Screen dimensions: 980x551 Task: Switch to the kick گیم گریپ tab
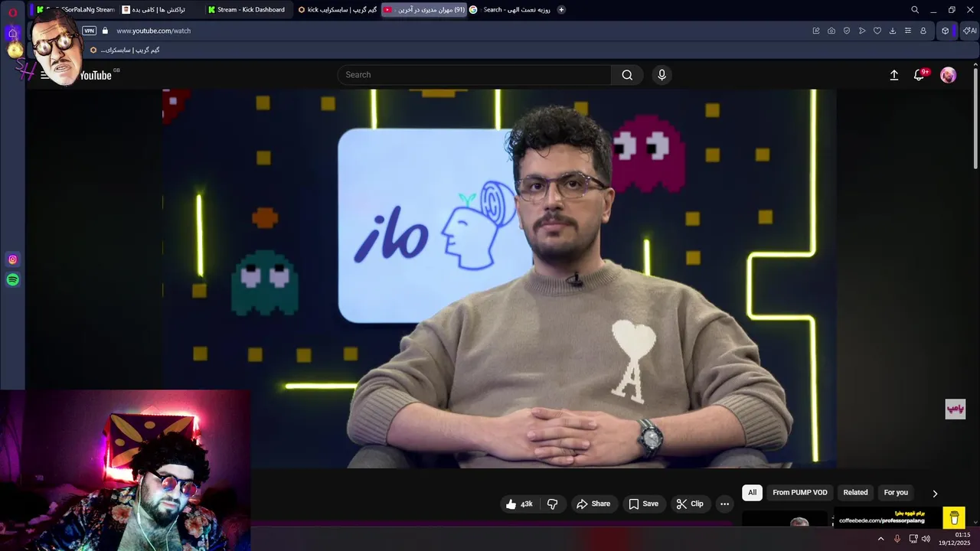(x=337, y=10)
